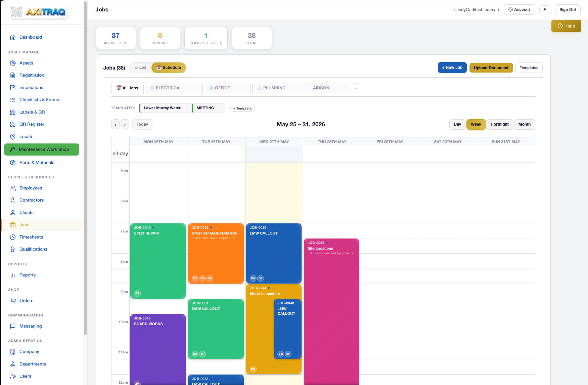Click the Messaging chat bubble icon
The image size is (588, 385).
coord(13,326)
